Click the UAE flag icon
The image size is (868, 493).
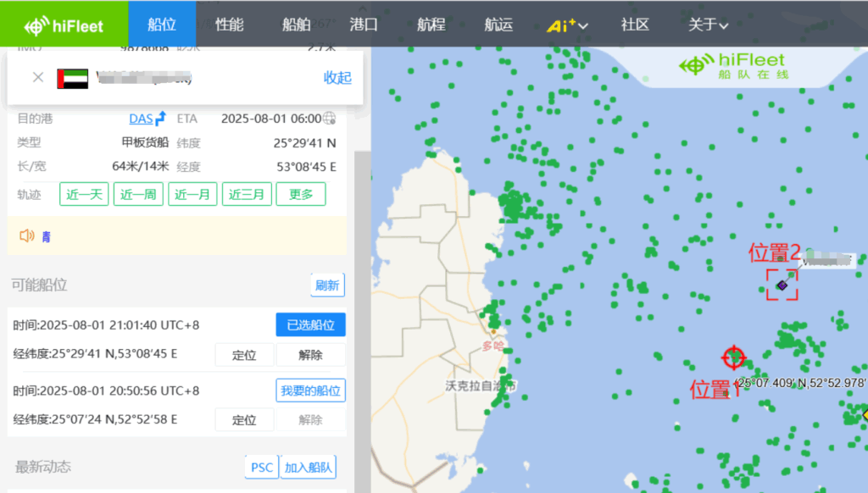72,78
